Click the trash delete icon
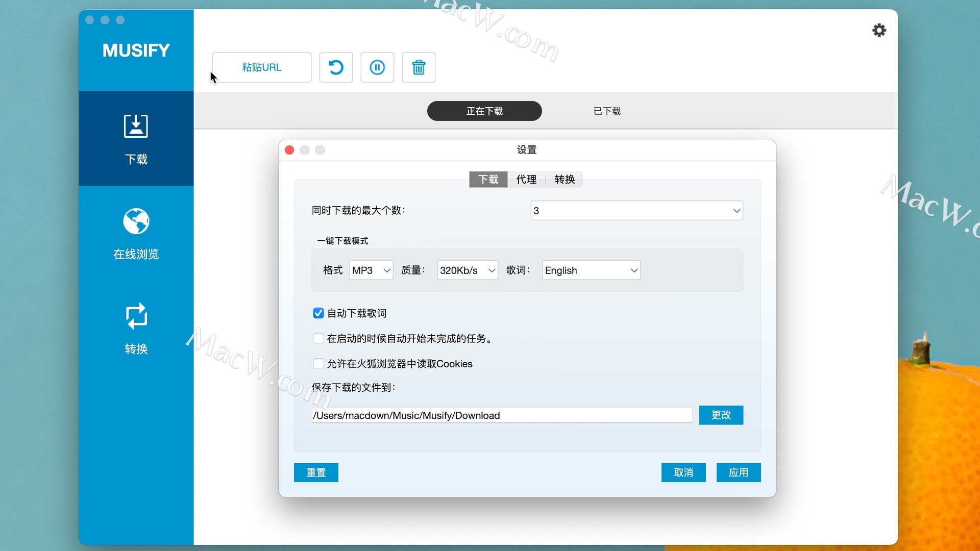 419,67
